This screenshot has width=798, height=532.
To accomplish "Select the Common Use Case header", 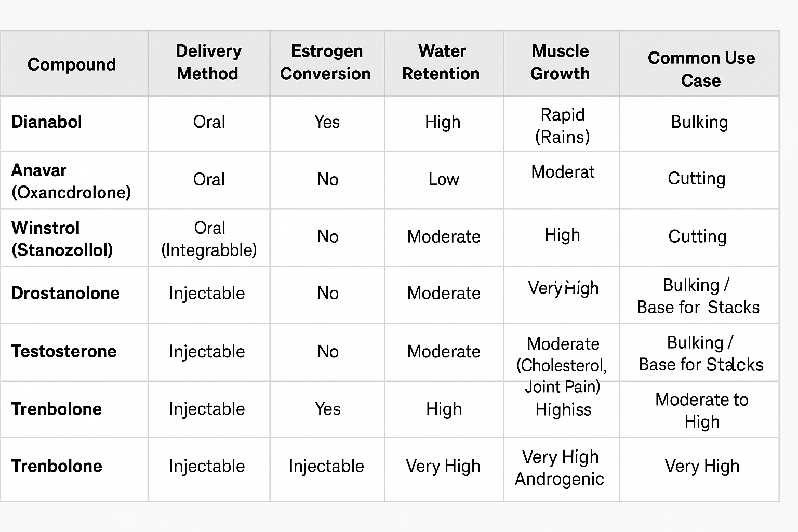I will pos(701,69).
